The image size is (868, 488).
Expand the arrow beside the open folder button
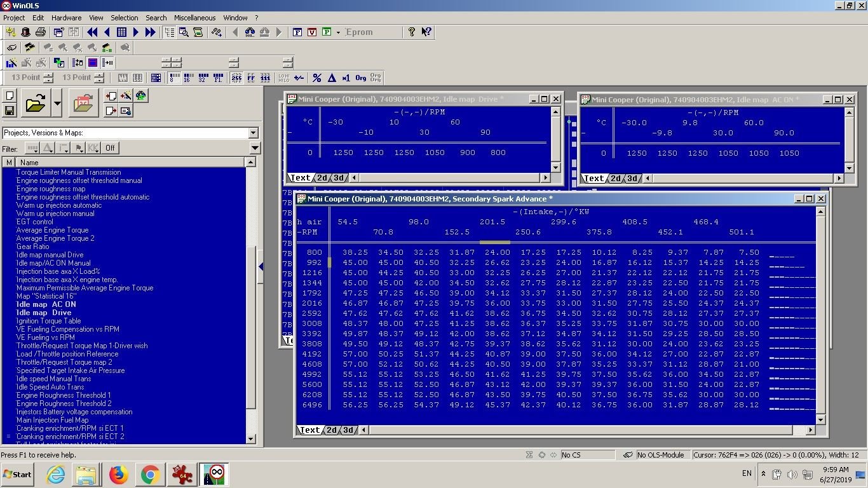point(57,103)
